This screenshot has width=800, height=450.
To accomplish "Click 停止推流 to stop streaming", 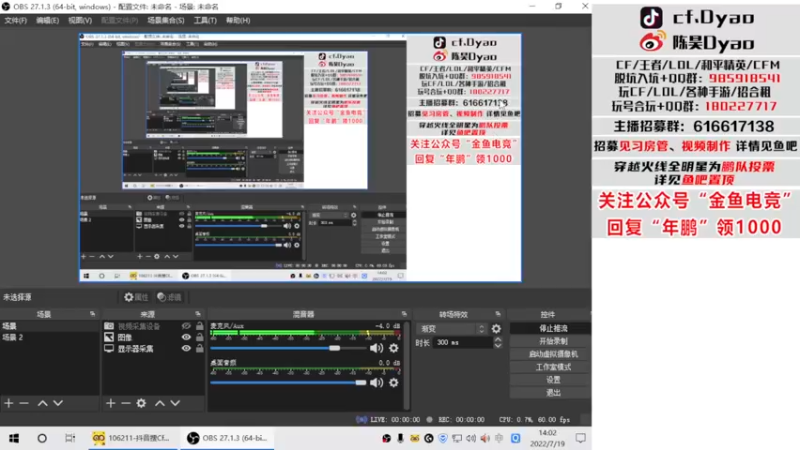I will coord(551,329).
